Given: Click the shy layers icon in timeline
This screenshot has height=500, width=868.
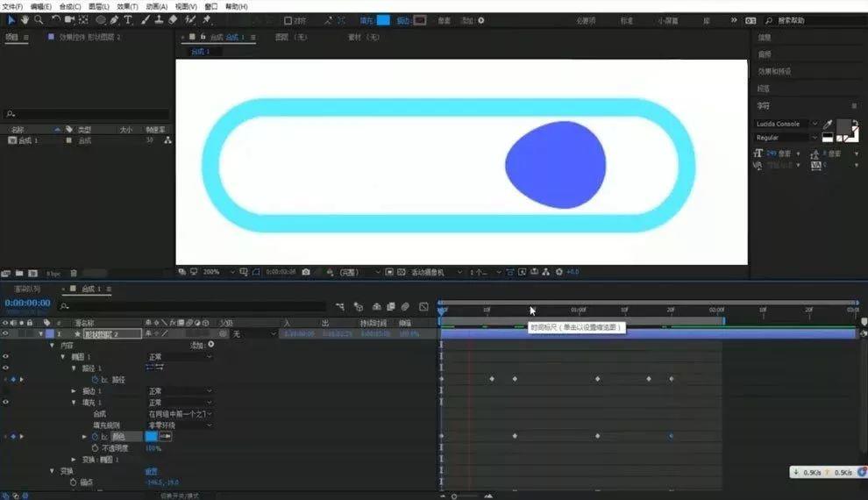Looking at the screenshot, I should 376,306.
